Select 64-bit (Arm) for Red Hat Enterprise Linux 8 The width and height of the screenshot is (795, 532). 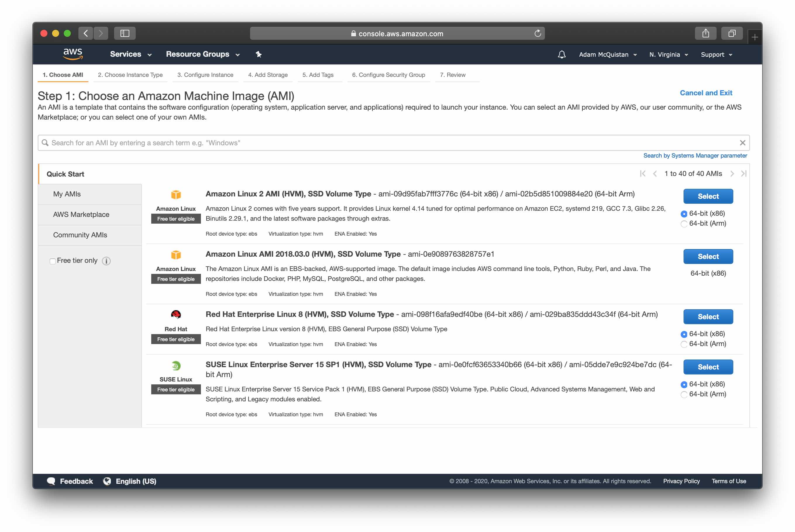pos(684,344)
